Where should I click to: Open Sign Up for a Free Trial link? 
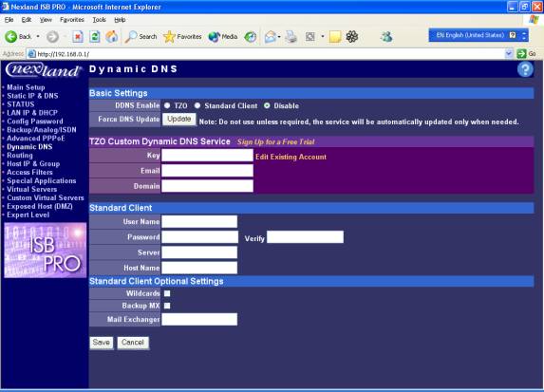[276, 141]
